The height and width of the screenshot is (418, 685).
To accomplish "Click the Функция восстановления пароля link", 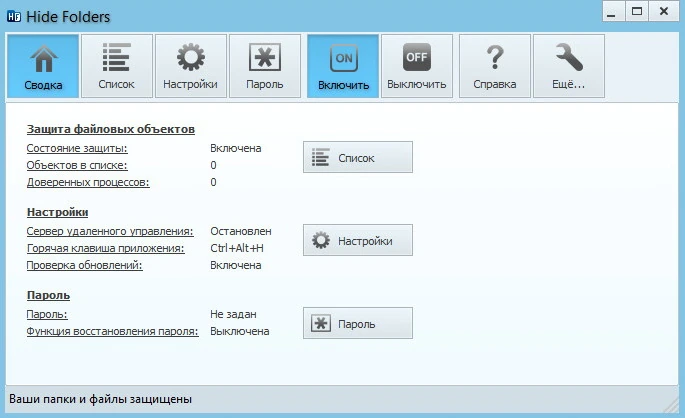I will [112, 332].
